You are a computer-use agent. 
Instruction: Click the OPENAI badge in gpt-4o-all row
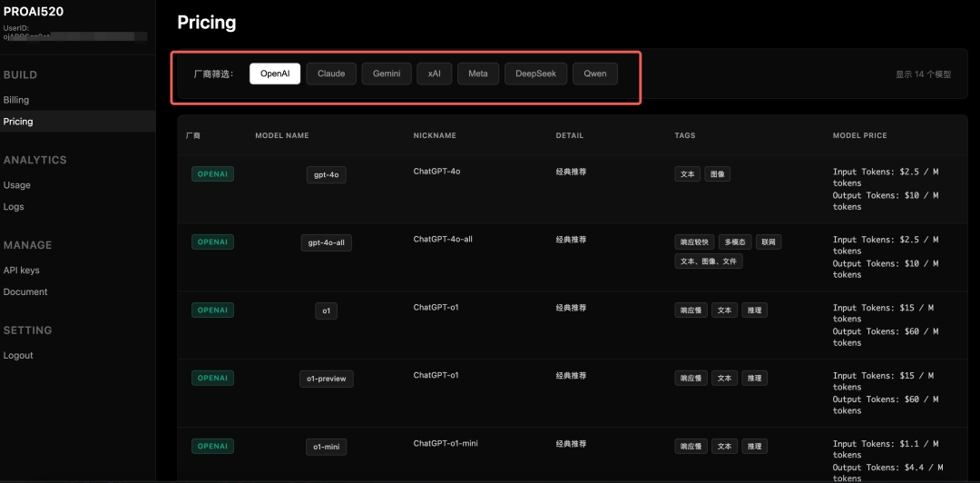[212, 242]
